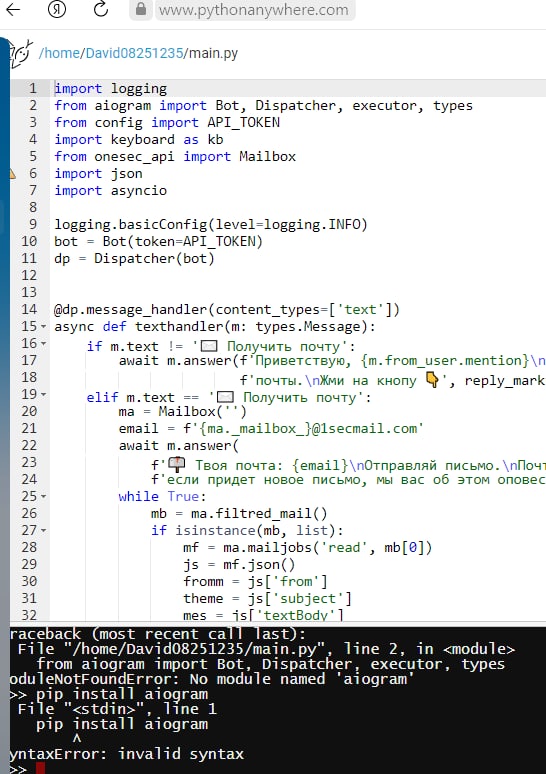The height and width of the screenshot is (774, 546).
Task: Click the pointing hand emoji on line 18
Action: (x=432, y=380)
